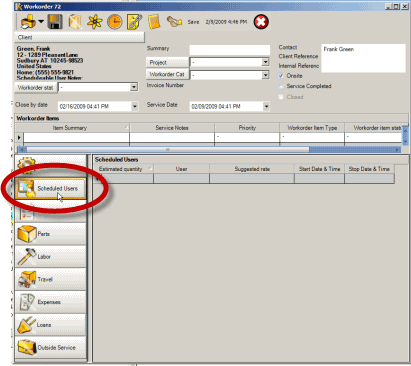Click the note with wrench toolbar icon
The height and width of the screenshot is (366, 411).
tap(134, 22)
